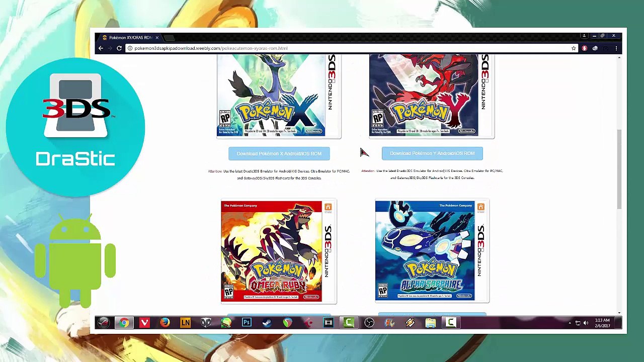Open the network icon in system tray
644x362 pixels.
(x=578, y=323)
